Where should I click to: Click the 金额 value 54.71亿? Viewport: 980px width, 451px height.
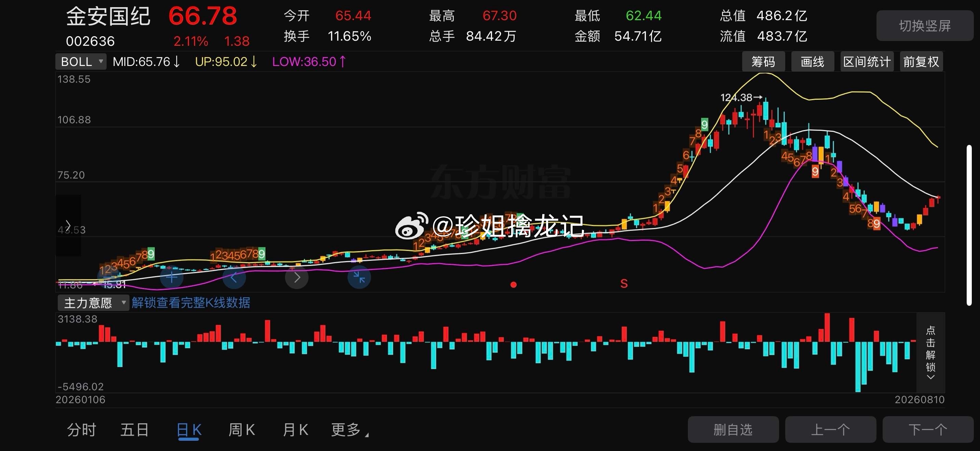pyautogui.click(x=638, y=36)
